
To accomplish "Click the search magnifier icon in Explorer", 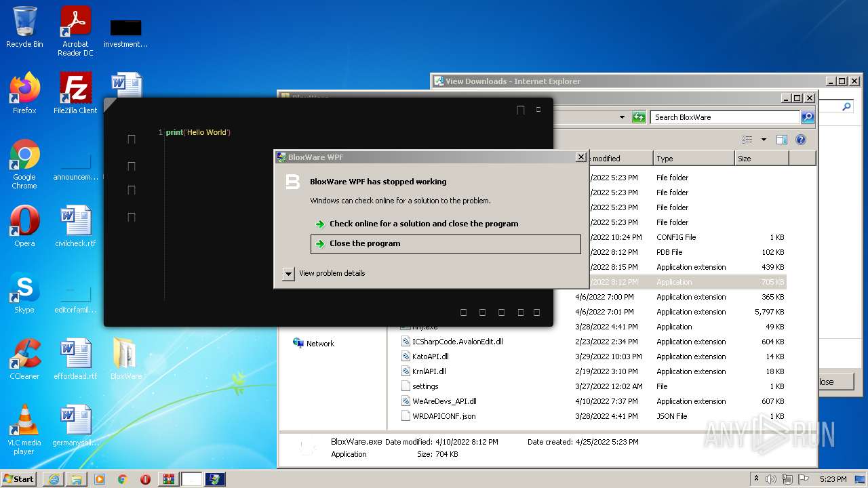I will click(807, 117).
